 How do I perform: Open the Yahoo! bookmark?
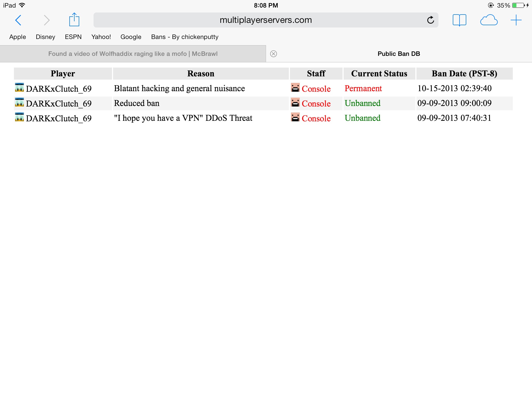tap(101, 37)
